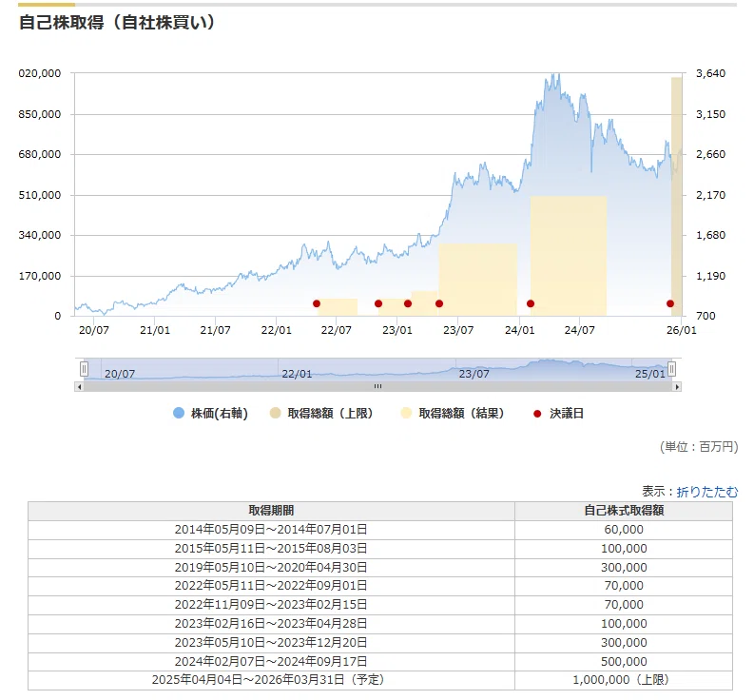Click the scrollbar left arrow

(x=79, y=386)
